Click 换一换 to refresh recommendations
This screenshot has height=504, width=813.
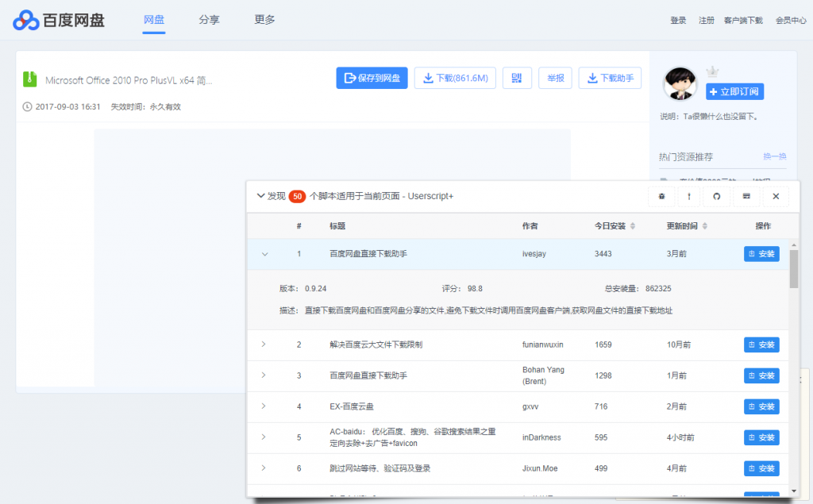click(775, 156)
